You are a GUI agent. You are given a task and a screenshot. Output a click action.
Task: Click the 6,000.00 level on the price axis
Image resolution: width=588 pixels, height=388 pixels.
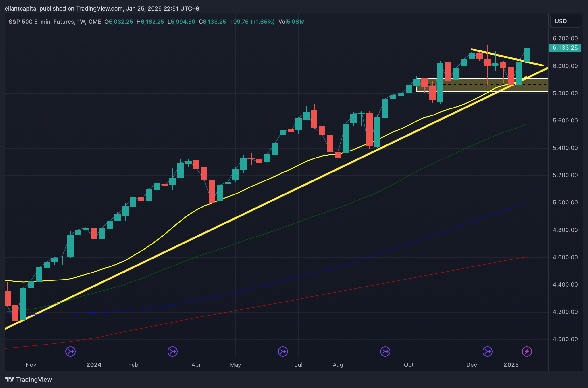(565, 66)
